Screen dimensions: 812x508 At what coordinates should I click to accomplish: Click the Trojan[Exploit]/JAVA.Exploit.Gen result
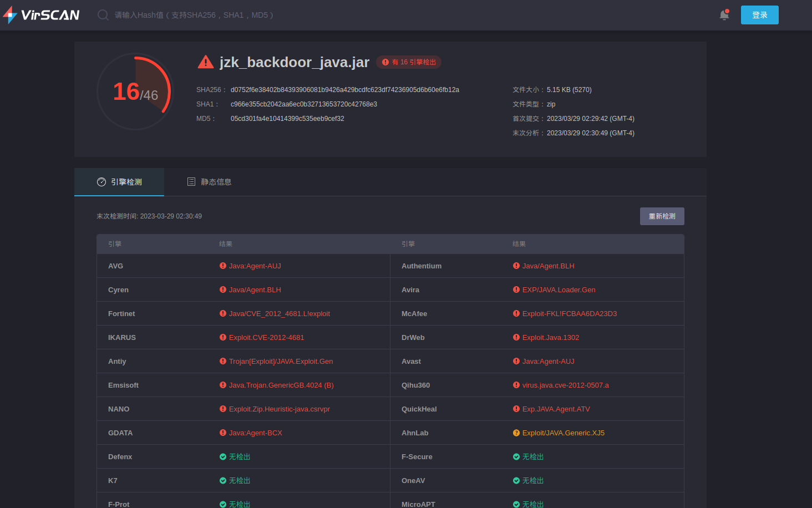281,361
